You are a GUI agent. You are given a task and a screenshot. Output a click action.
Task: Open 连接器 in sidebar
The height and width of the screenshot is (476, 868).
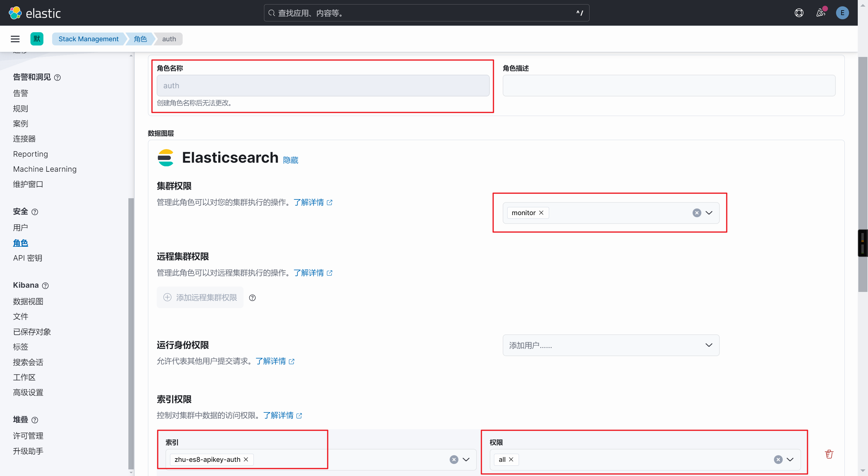coord(24,139)
